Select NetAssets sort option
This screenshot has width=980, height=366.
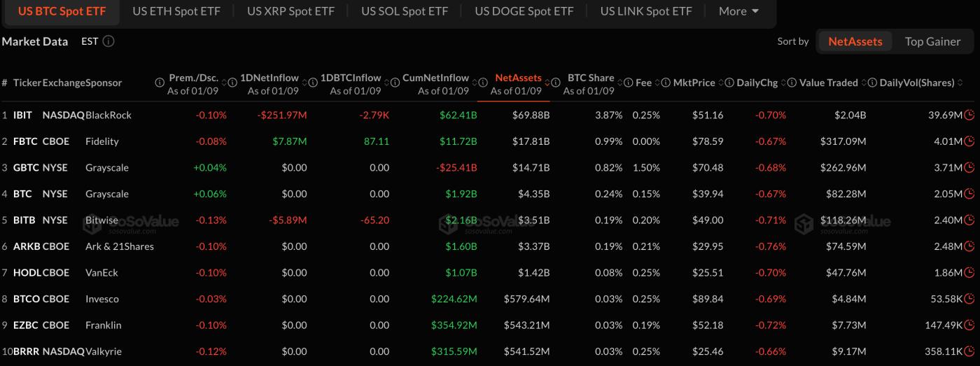click(x=855, y=41)
